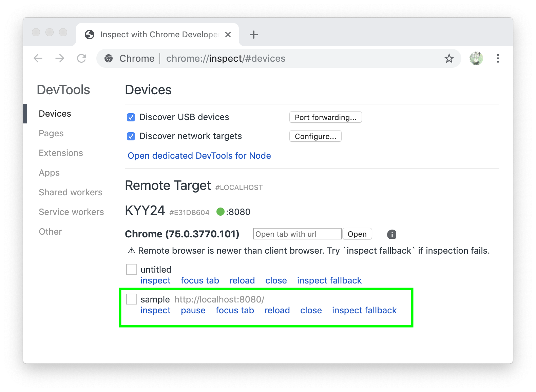Click the Remote Target heading
536x392 pixels.
168,186
